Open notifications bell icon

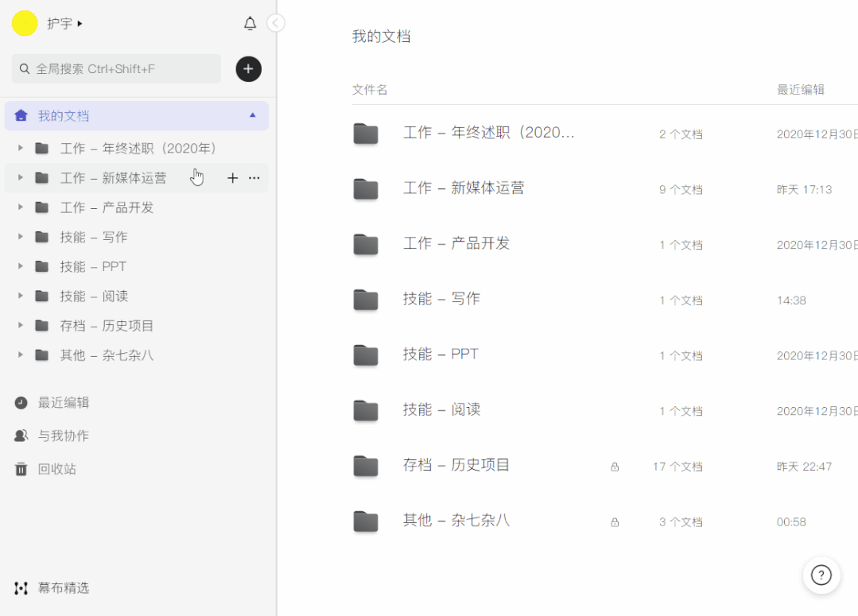click(250, 24)
